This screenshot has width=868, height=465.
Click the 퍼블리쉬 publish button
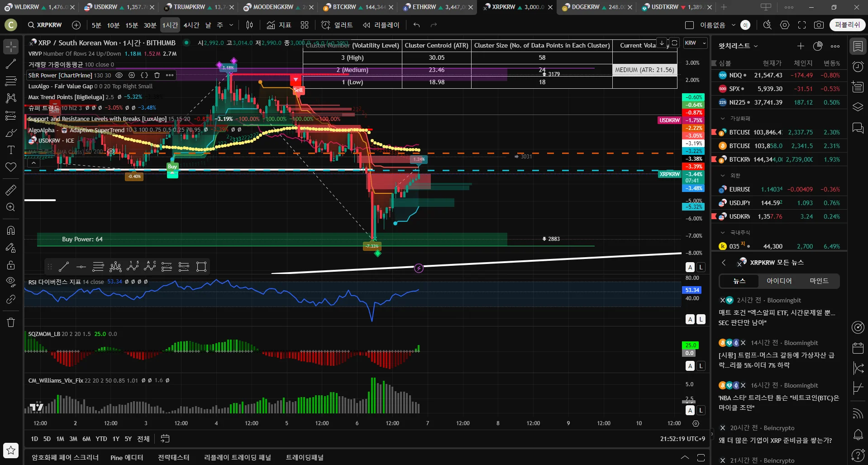coord(847,25)
